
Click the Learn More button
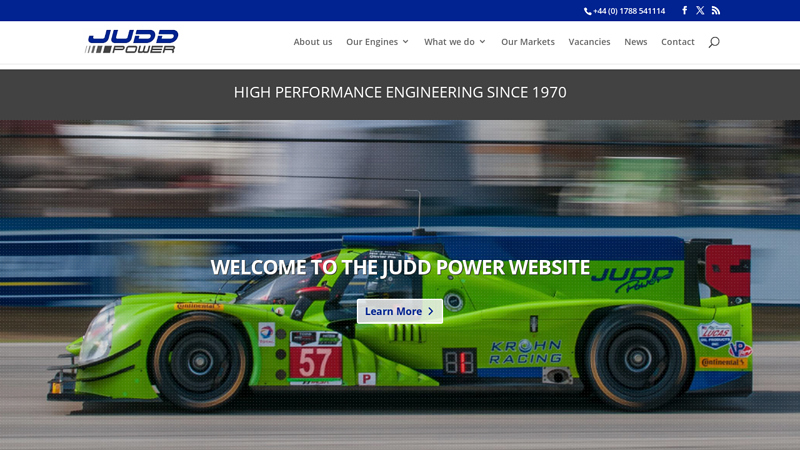pyautogui.click(x=400, y=311)
